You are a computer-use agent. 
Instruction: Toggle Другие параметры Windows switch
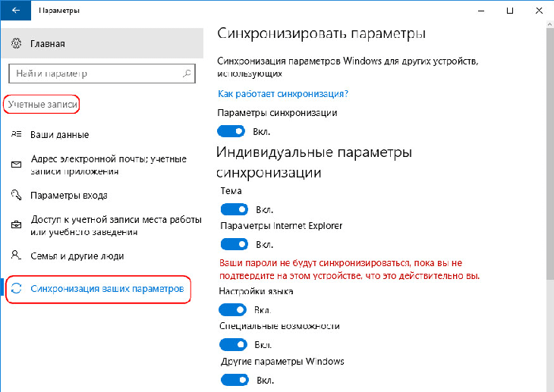tap(235, 380)
